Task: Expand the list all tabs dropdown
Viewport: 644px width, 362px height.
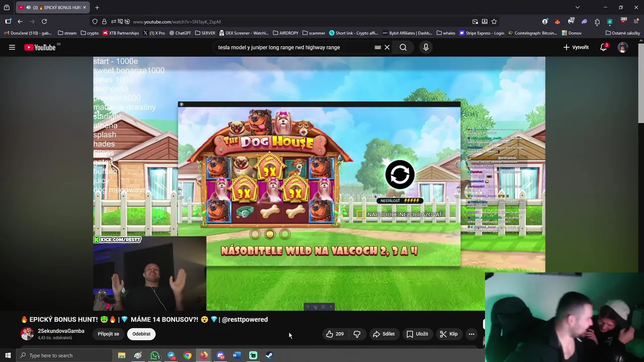Action: coord(578,8)
